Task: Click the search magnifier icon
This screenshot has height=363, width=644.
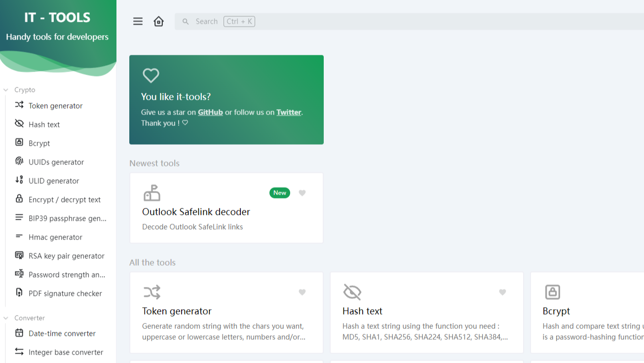Action: pyautogui.click(x=186, y=22)
